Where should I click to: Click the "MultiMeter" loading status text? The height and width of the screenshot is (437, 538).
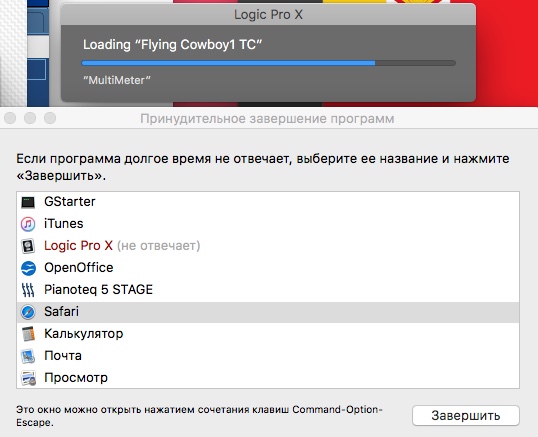click(x=117, y=80)
